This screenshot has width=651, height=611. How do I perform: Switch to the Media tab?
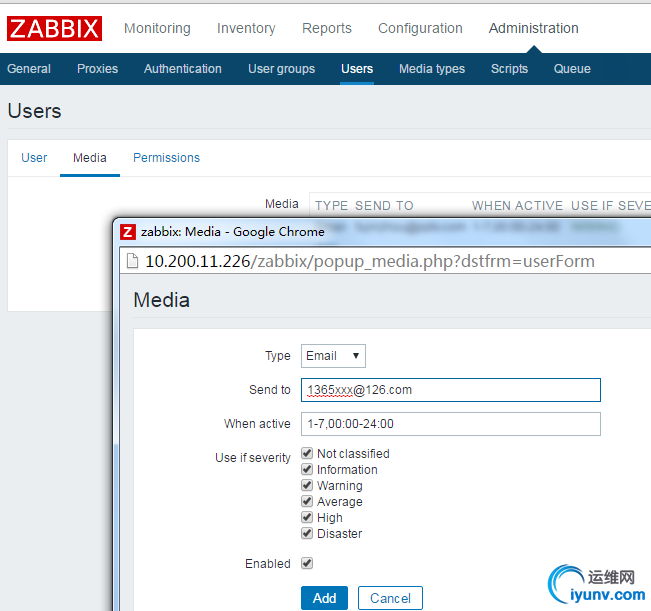pyautogui.click(x=90, y=158)
